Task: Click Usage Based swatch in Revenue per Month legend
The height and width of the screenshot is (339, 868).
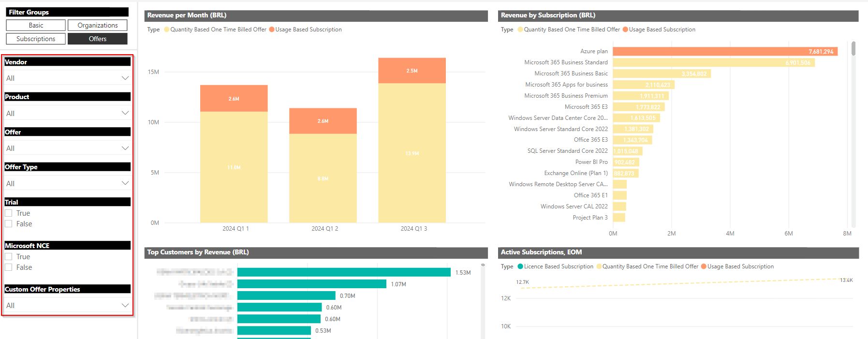Action: click(x=272, y=29)
